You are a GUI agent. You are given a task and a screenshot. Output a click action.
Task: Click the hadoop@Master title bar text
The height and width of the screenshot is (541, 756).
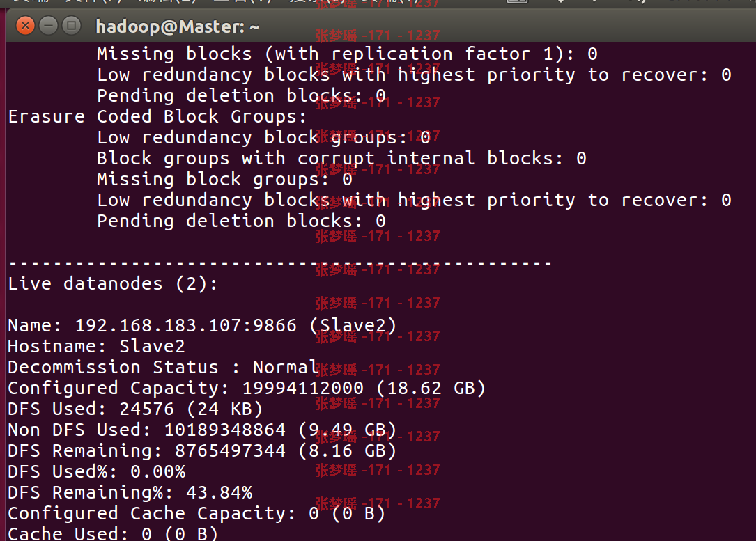pos(178,26)
